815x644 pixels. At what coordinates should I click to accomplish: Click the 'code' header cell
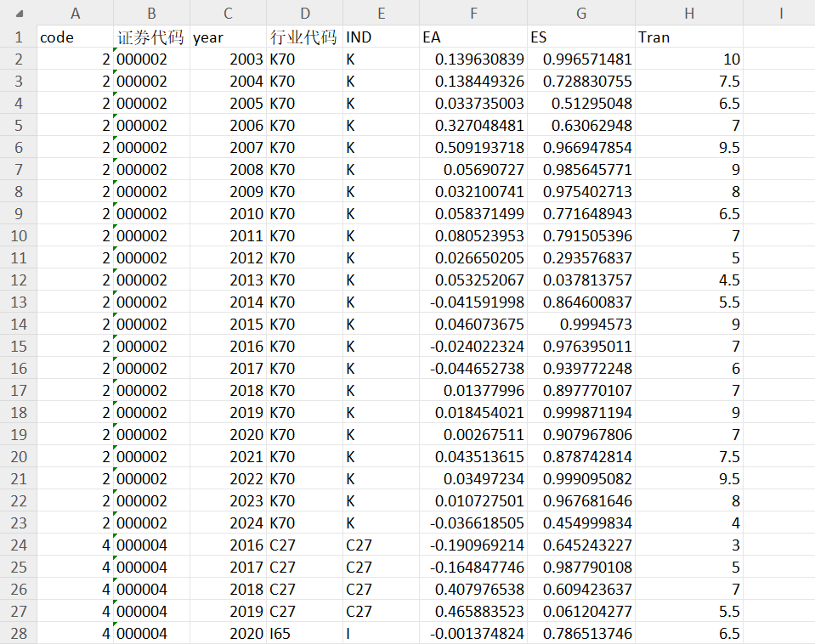(x=76, y=37)
